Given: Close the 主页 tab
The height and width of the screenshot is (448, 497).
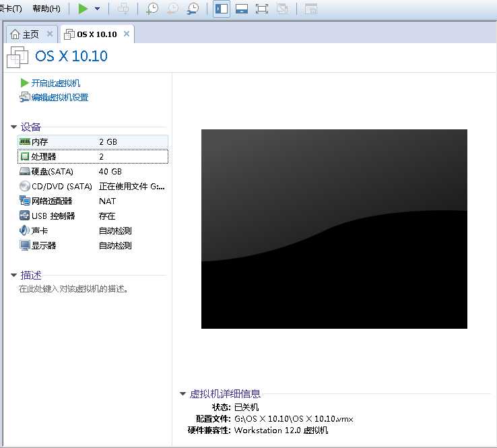Looking at the screenshot, I should [x=50, y=34].
